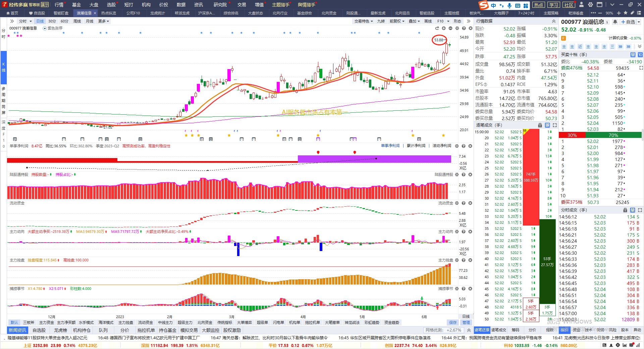The height and width of the screenshot is (349, 644).
Task: Open the 分时 dropdown arrow
Action: (31, 21)
